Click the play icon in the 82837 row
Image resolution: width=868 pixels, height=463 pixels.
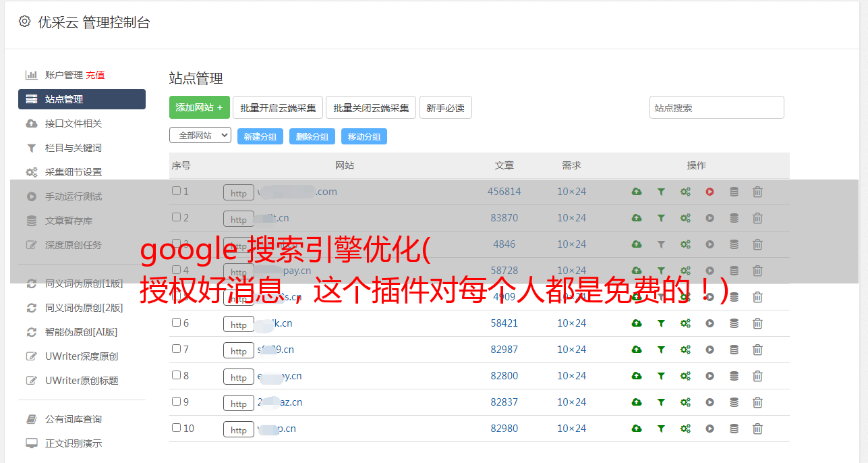tap(710, 402)
